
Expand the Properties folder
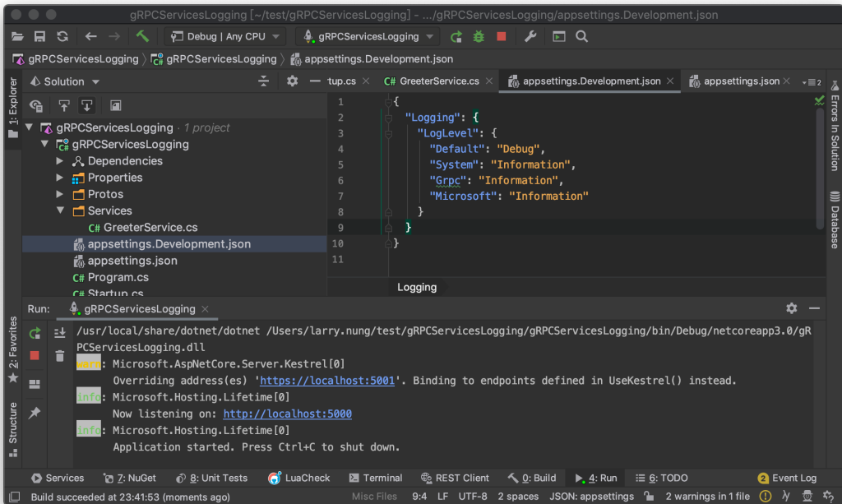[x=59, y=177]
